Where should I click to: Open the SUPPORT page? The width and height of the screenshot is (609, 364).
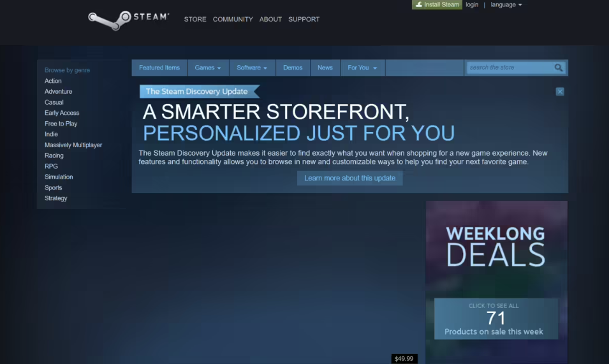click(x=304, y=19)
